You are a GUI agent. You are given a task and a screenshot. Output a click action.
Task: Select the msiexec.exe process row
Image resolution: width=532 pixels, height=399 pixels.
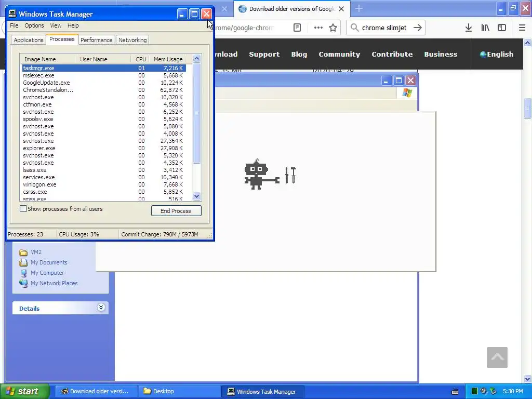point(103,75)
